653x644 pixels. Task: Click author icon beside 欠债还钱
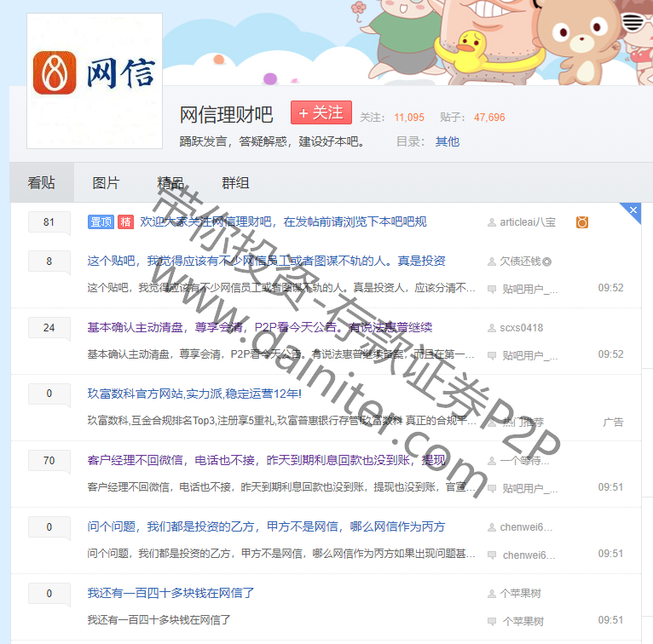point(492,262)
